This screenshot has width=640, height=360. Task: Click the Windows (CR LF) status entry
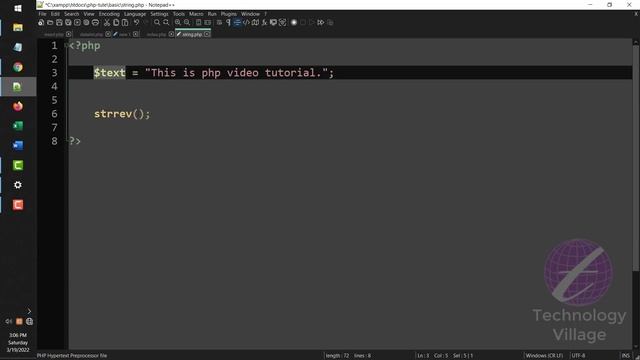(x=544, y=356)
